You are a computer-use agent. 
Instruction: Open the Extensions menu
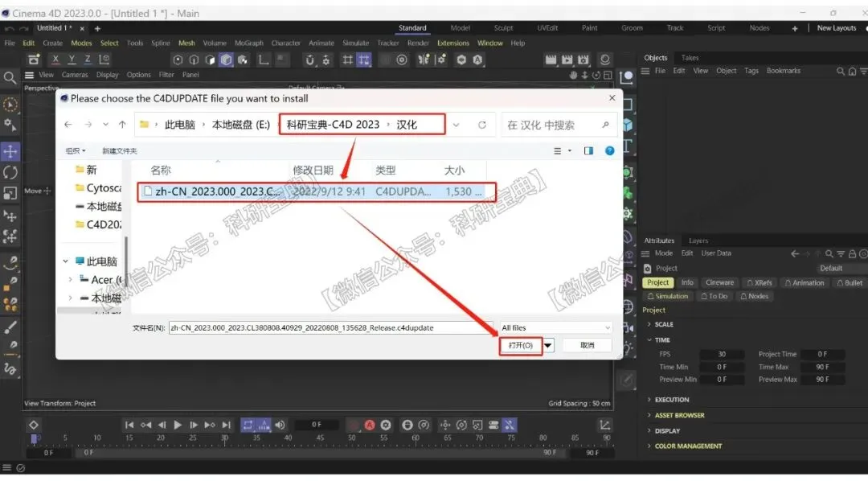(452, 43)
